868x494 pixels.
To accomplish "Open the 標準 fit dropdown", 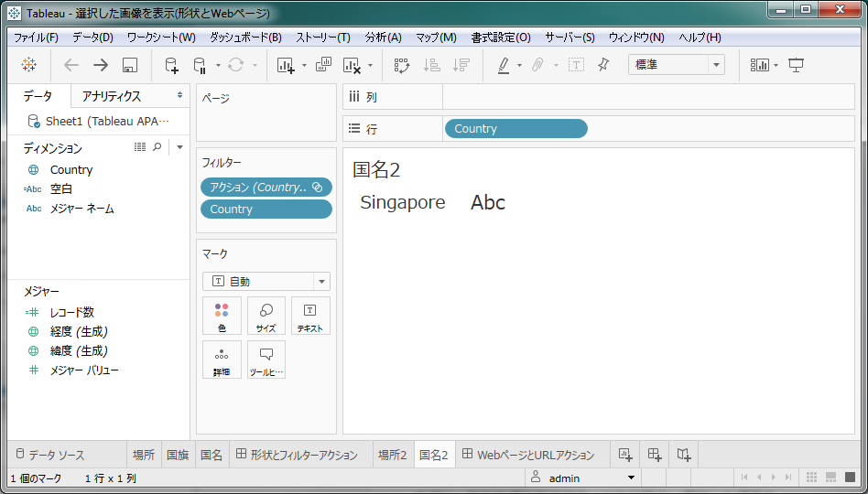I will coord(677,65).
